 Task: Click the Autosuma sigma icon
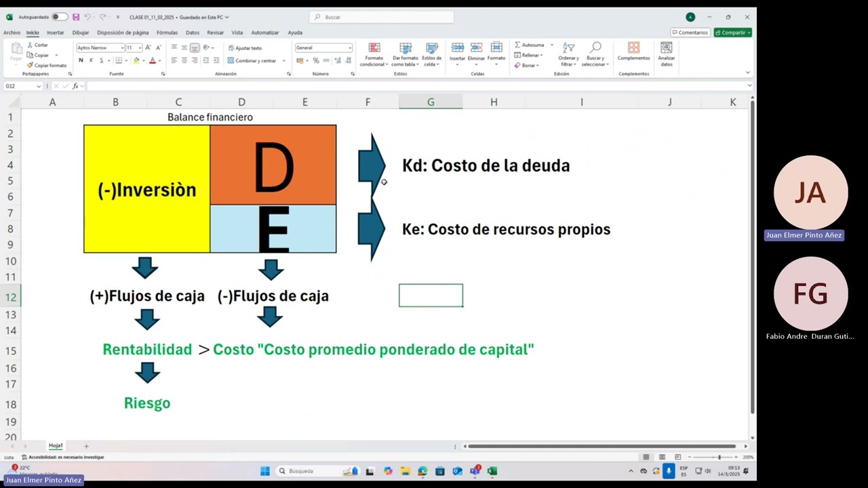(517, 45)
